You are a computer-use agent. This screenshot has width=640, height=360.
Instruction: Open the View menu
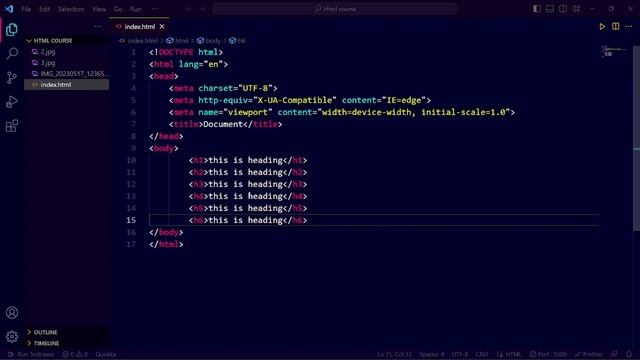[99, 9]
